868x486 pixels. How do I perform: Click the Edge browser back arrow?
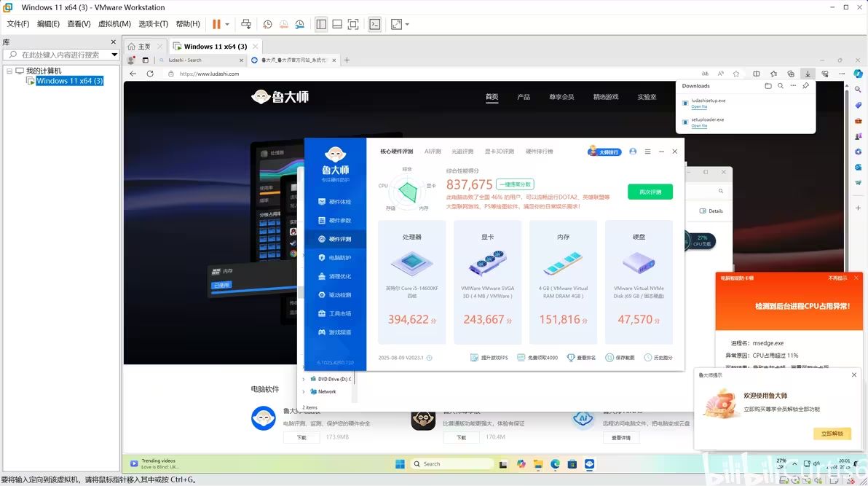click(133, 74)
